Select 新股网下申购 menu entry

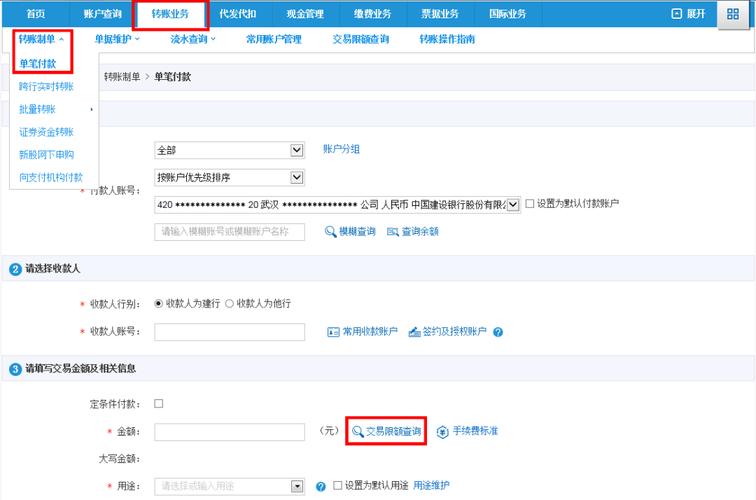click(x=46, y=154)
